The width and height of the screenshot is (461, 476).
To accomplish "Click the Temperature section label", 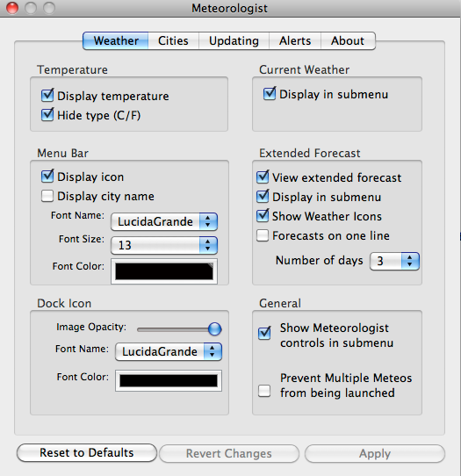I will click(72, 70).
